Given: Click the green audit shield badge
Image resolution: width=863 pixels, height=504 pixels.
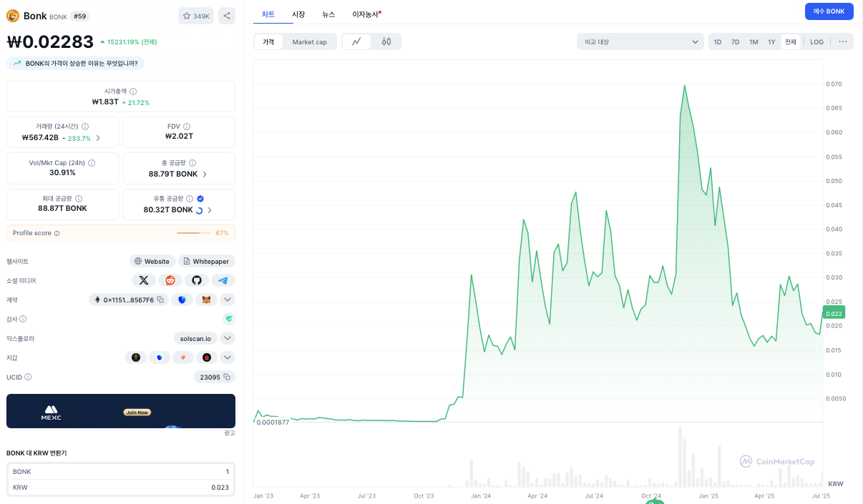Looking at the screenshot, I should [x=229, y=319].
